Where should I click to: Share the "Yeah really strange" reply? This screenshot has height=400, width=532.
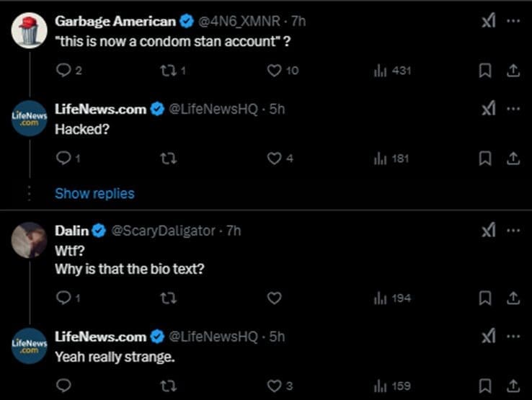tap(513, 386)
